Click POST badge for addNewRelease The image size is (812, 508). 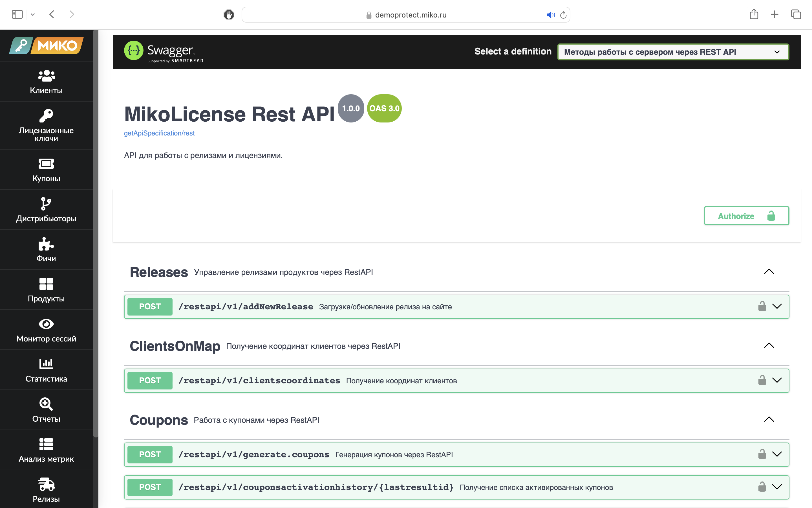pyautogui.click(x=150, y=306)
